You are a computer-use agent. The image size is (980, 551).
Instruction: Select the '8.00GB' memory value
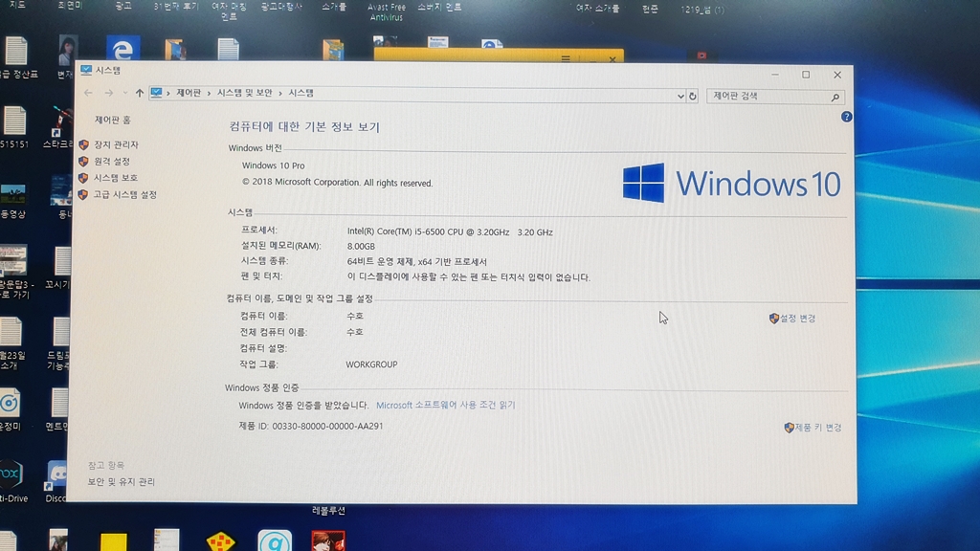[361, 246]
